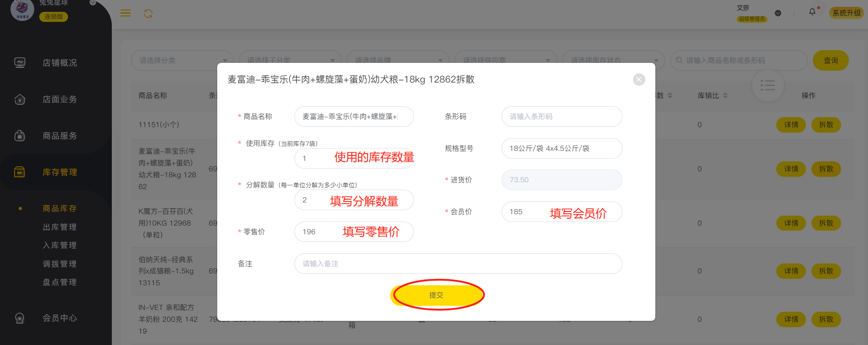Click 详情 for row 11151(小个)

tap(791, 125)
